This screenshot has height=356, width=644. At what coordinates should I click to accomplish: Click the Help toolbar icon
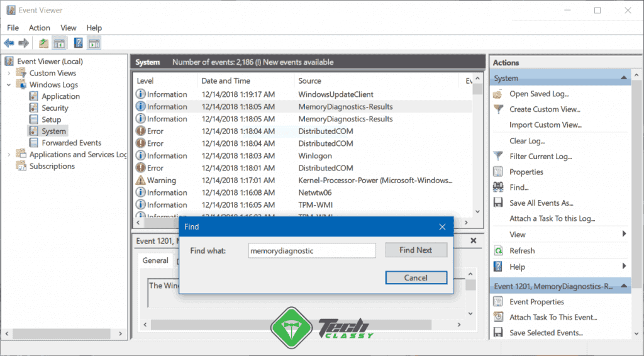tap(78, 43)
